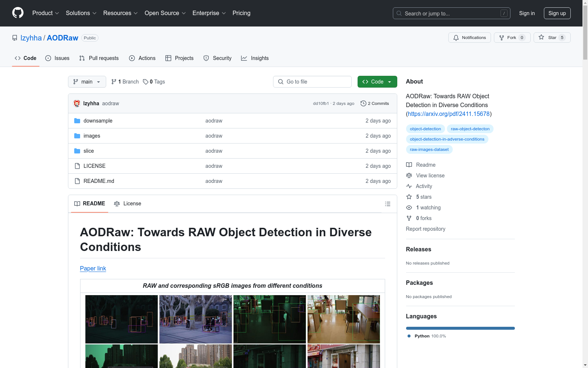Expand the Open Source menu

pyautogui.click(x=165, y=13)
